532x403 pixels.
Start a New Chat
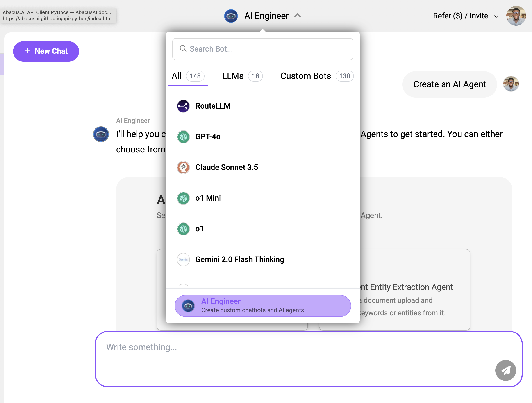coord(46,51)
